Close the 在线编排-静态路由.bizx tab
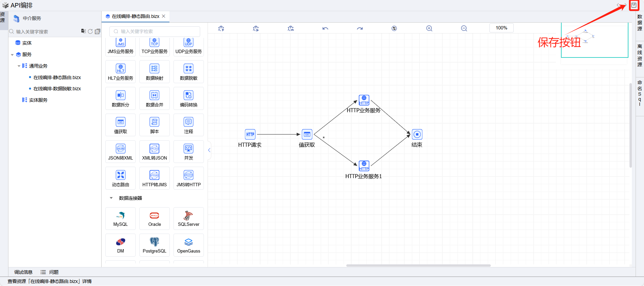Image resolution: width=644 pixels, height=286 pixels. click(x=164, y=16)
